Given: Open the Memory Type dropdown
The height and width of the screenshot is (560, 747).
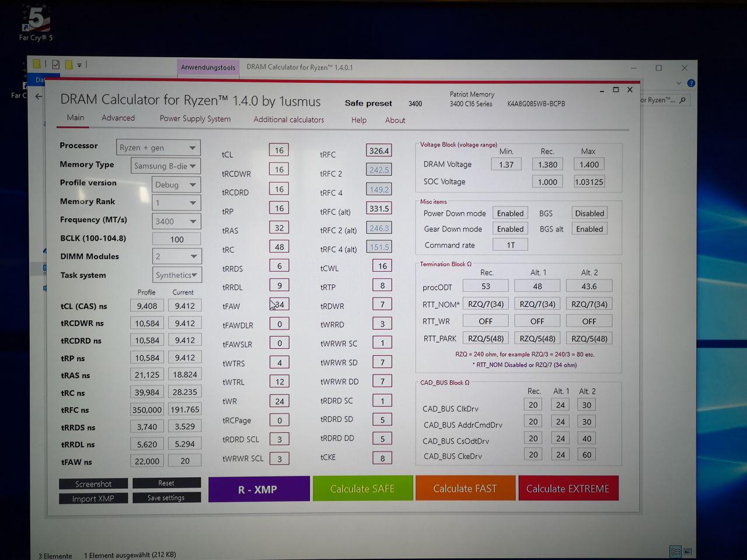Looking at the screenshot, I should 166,166.
